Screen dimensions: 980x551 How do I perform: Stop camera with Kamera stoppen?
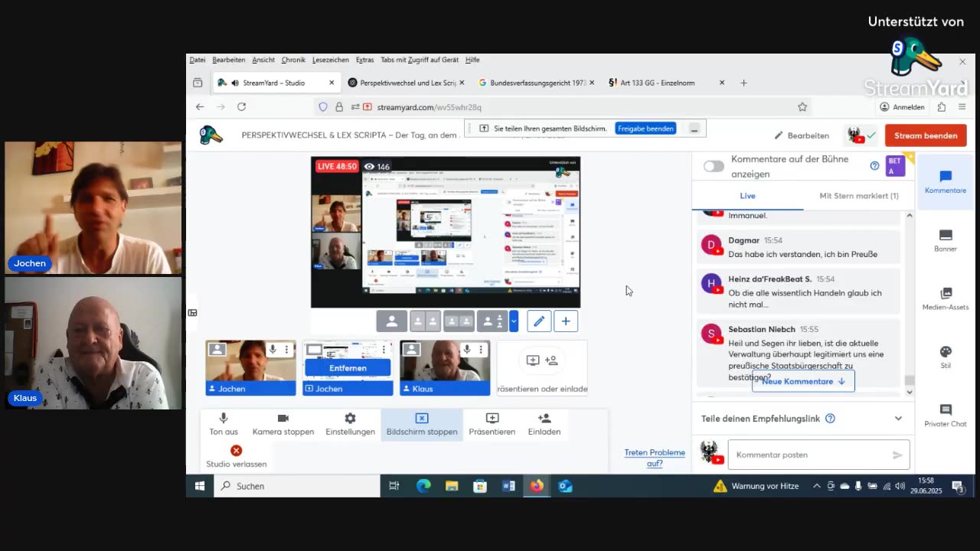point(283,424)
